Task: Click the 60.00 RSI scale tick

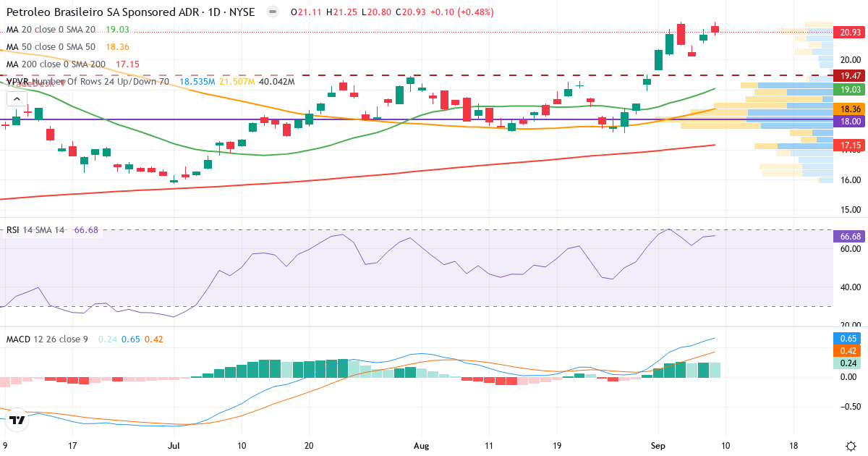Action: pyautogui.click(x=850, y=248)
